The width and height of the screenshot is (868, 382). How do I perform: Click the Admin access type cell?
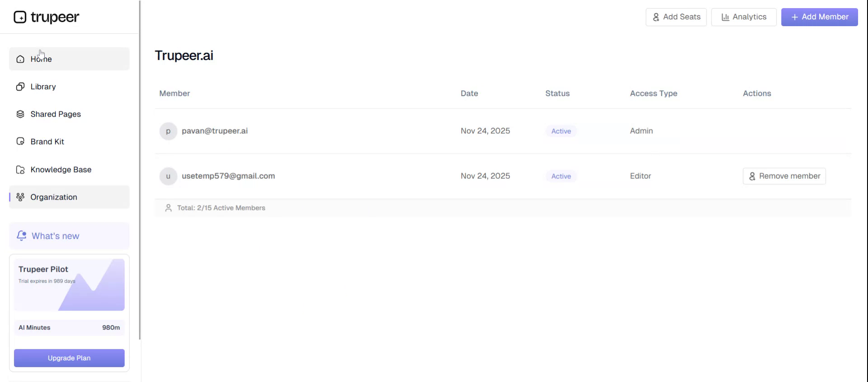pyautogui.click(x=642, y=131)
